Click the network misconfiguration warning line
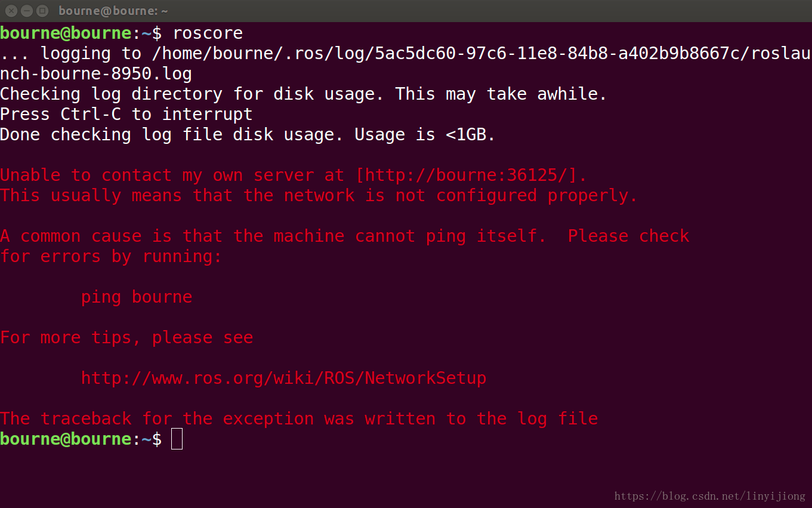812x508 pixels. point(318,195)
